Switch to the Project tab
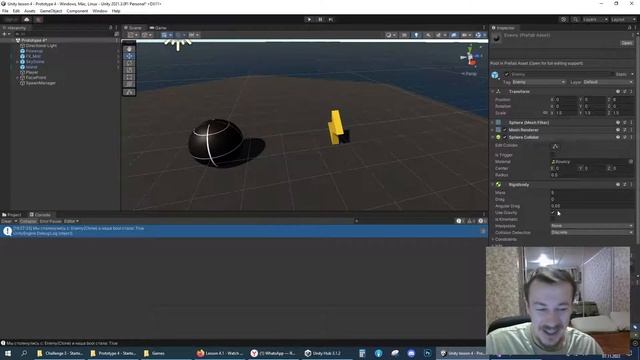Image resolution: width=640 pixels, height=360 pixels. click(x=12, y=215)
